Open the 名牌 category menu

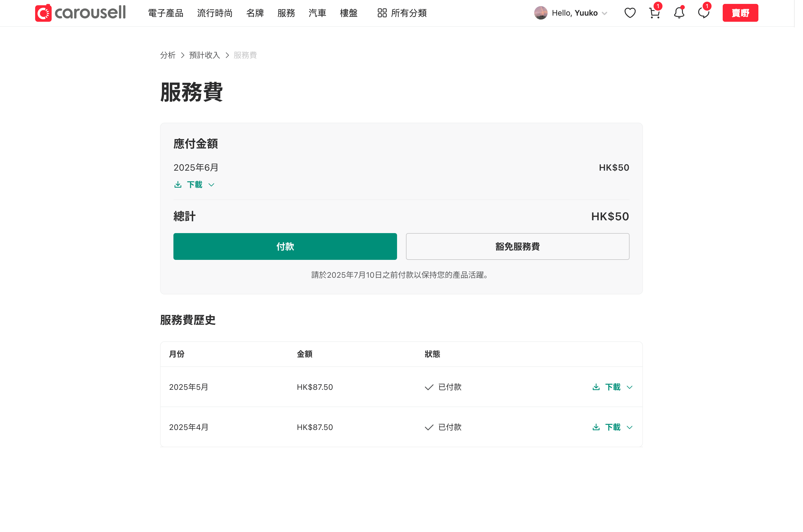coord(255,13)
